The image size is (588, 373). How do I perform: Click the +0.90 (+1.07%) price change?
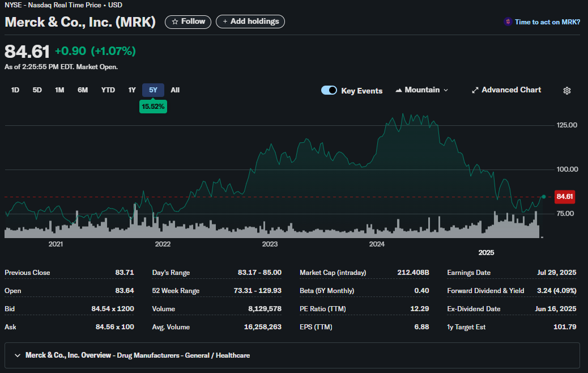95,51
